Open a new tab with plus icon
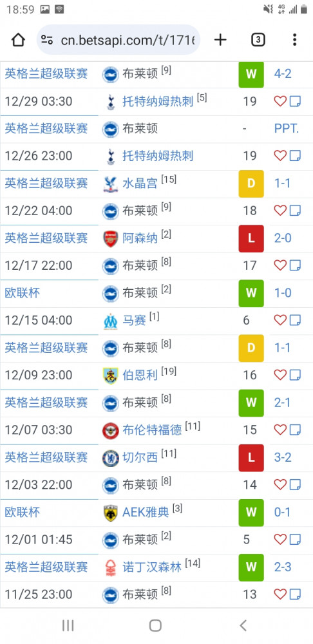 220,40
